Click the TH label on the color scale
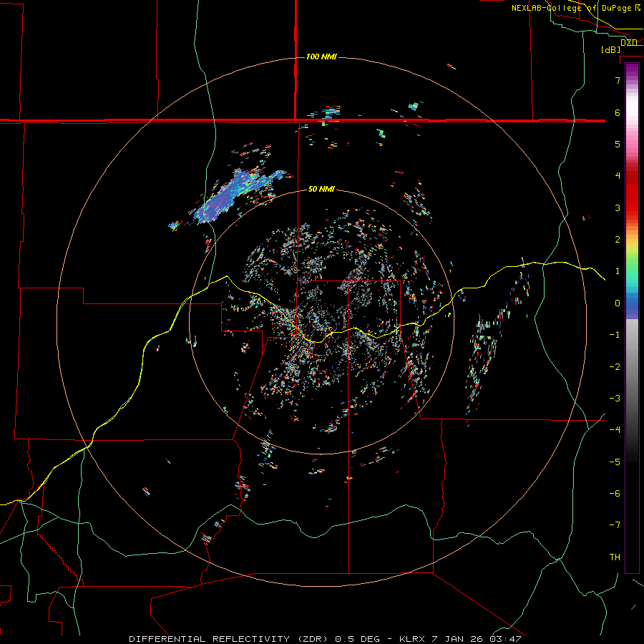The image size is (644, 644). [x=615, y=557]
